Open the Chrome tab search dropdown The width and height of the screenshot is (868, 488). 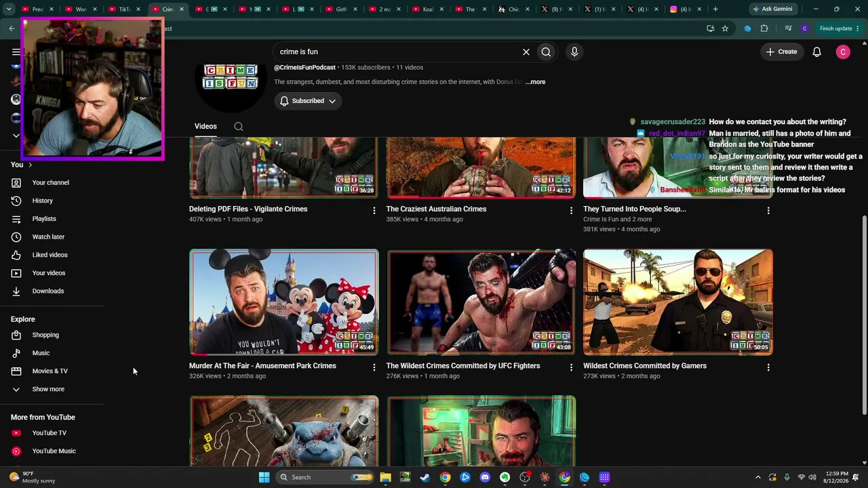pyautogui.click(x=9, y=9)
